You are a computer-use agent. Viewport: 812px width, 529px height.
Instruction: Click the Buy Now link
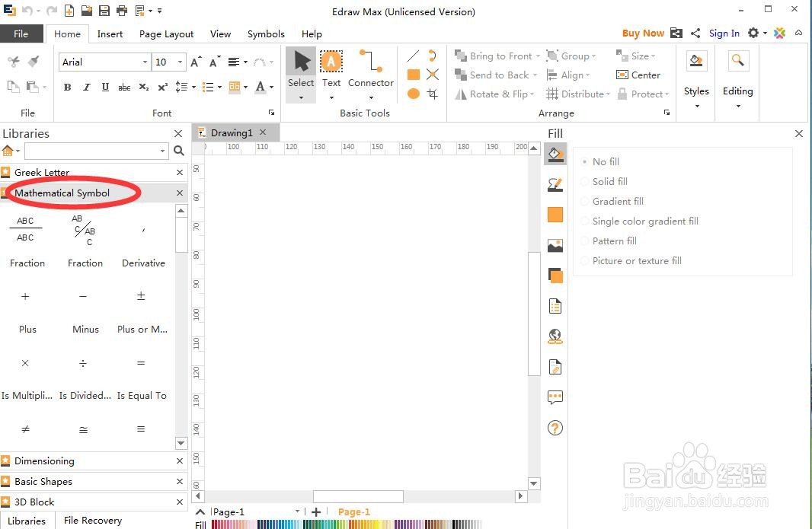643,33
